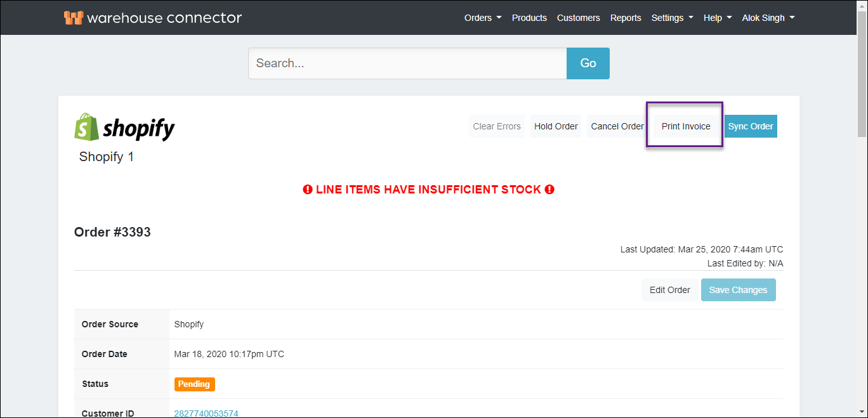Image resolution: width=868 pixels, height=418 pixels.
Task: Open the Reports menu item
Action: click(x=626, y=18)
